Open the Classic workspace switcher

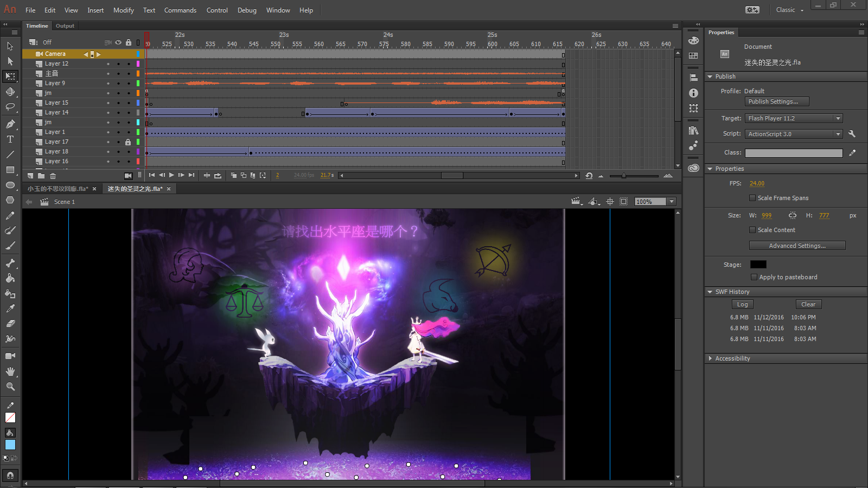coord(789,10)
